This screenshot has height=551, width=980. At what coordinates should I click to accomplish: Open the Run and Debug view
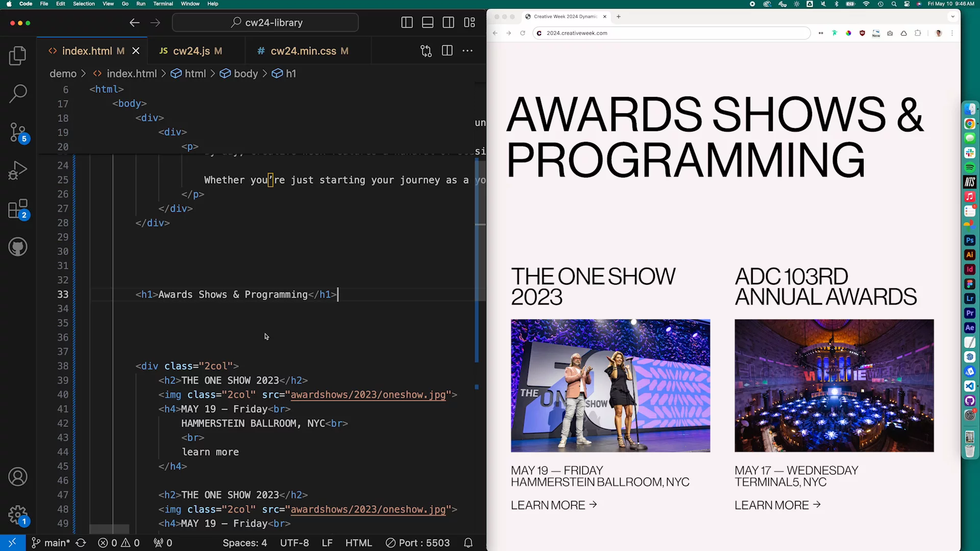coord(18,170)
